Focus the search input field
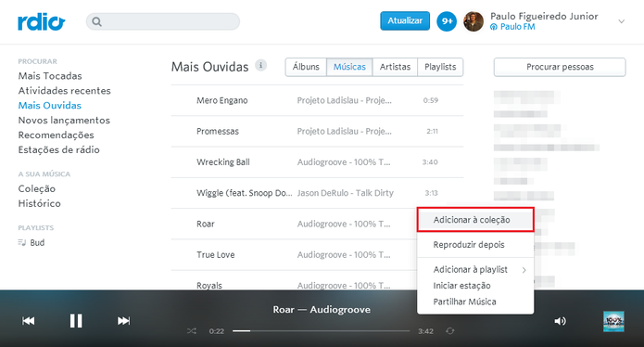 click(163, 21)
